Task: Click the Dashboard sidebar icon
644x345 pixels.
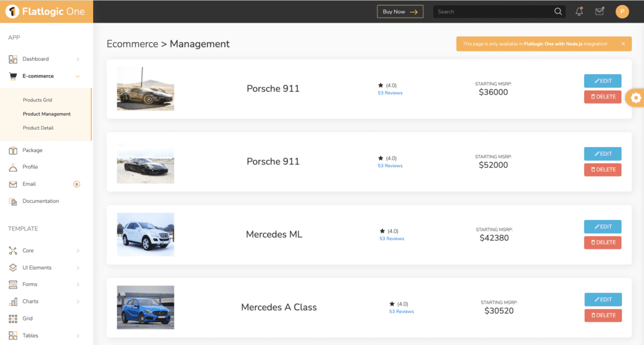Action: tap(13, 59)
